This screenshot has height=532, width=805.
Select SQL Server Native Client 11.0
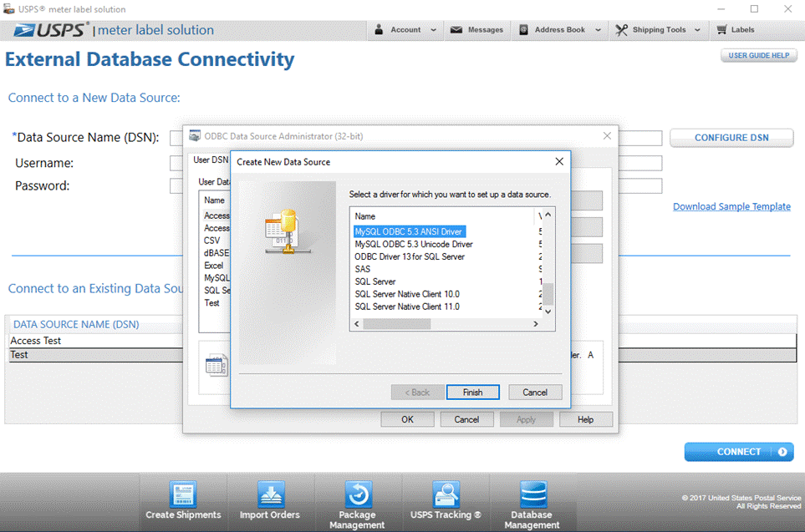pos(407,307)
